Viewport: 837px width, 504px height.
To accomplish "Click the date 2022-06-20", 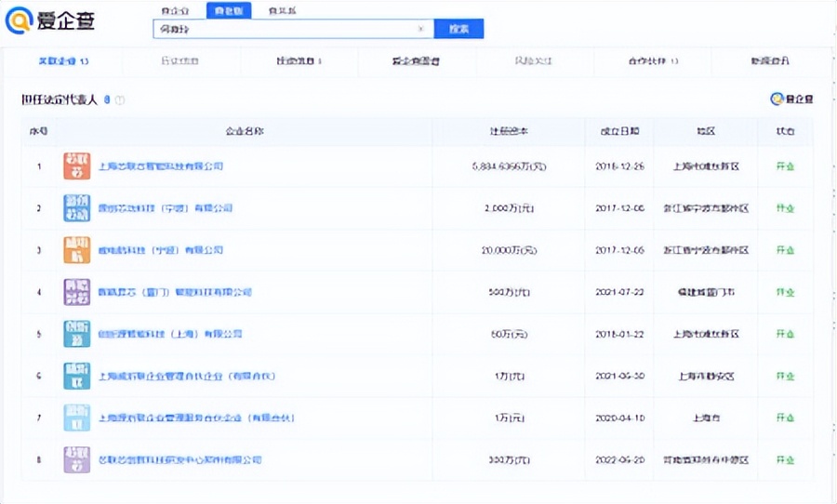I will pyautogui.click(x=619, y=459).
